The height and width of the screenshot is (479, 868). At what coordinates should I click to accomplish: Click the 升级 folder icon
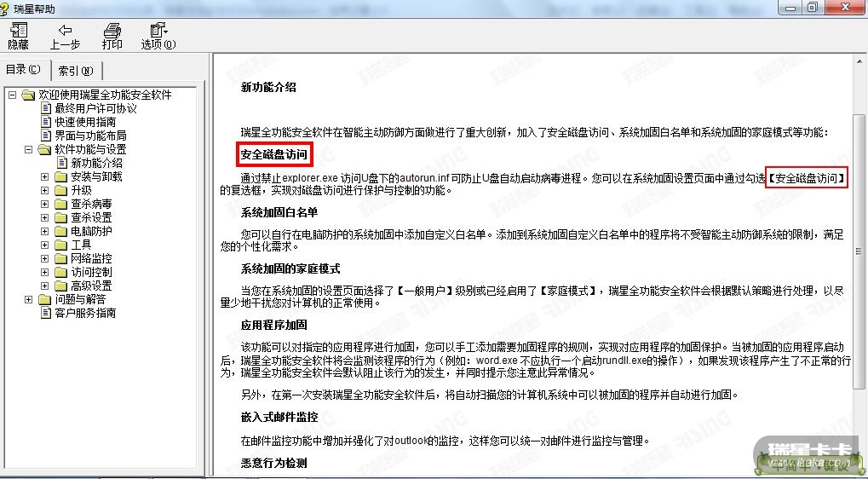click(60, 191)
